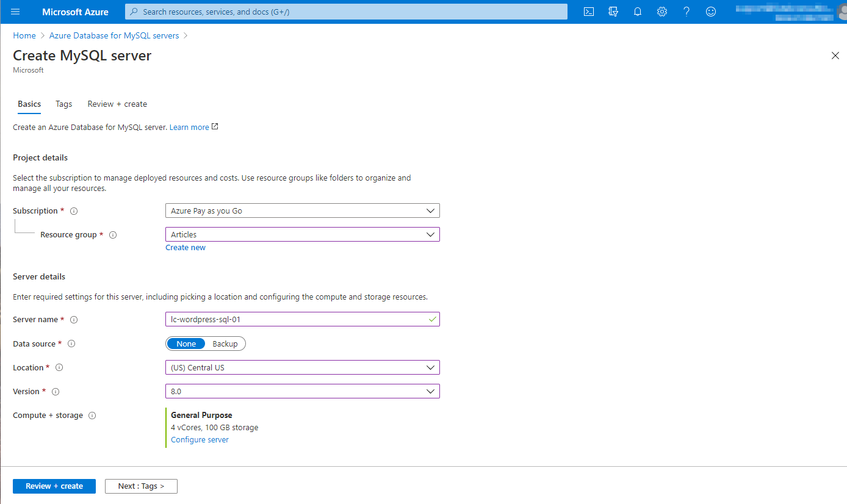The image size is (847, 504).
Task: Click the 4 vCores, 100 GB storage text
Action: pyautogui.click(x=214, y=428)
